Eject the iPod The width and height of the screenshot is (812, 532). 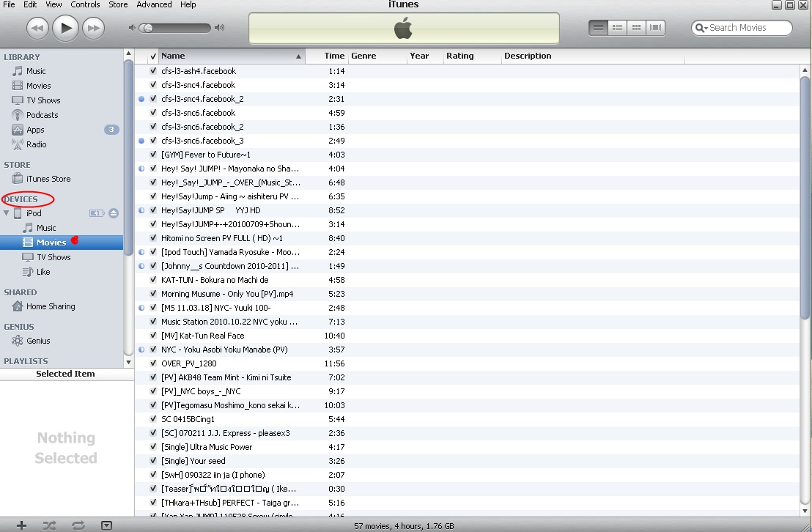(x=114, y=213)
